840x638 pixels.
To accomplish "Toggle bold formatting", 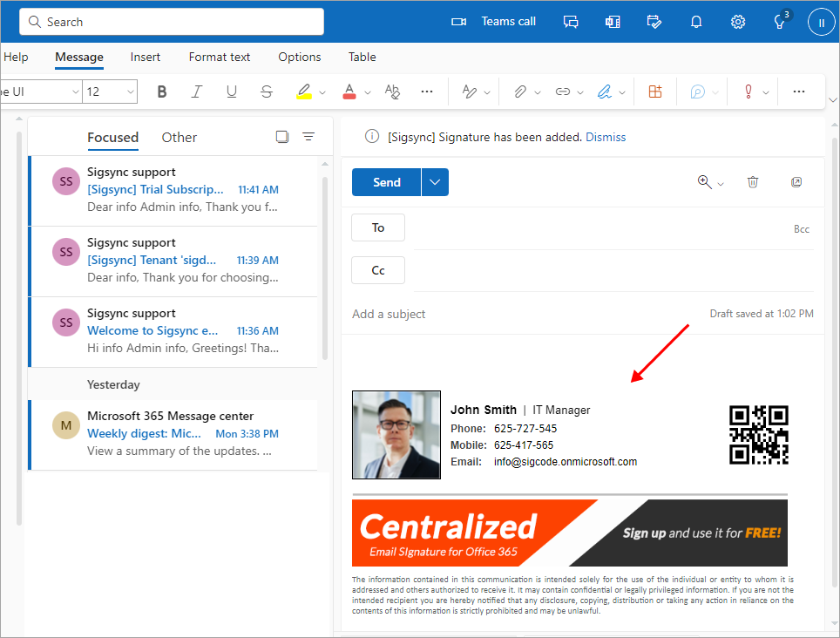I will (x=162, y=92).
